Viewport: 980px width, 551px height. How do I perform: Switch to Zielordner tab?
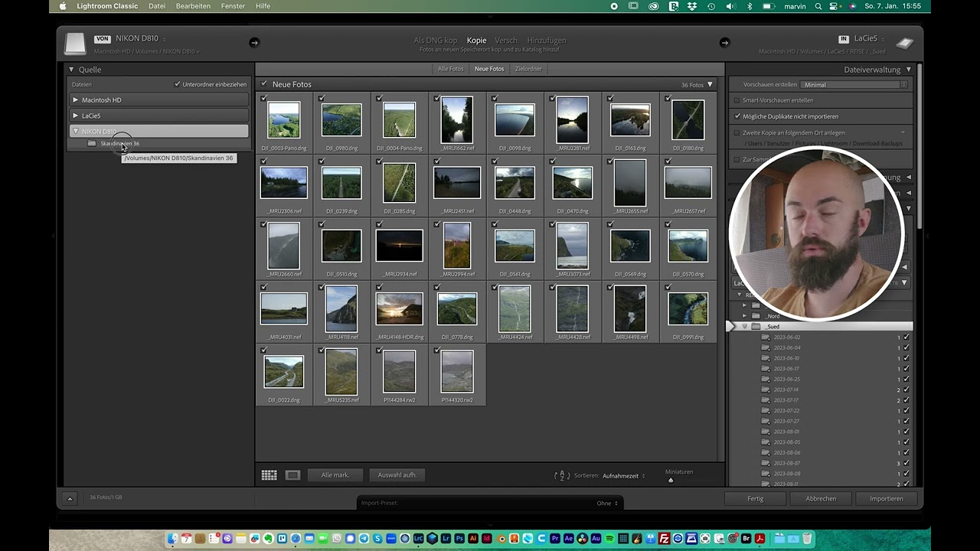click(x=528, y=69)
